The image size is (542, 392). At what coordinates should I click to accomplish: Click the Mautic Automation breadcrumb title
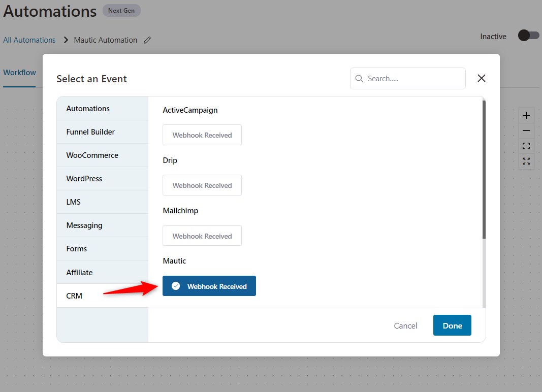click(x=106, y=40)
